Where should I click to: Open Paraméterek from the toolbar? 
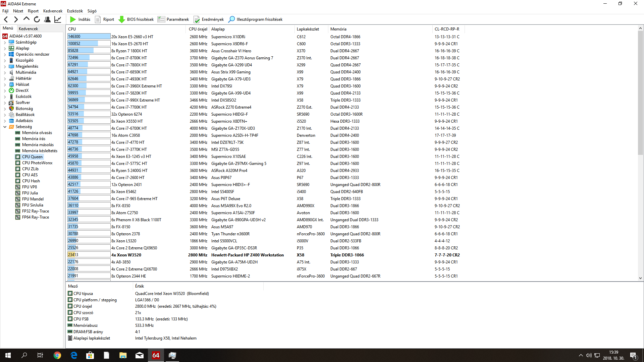[x=173, y=19]
